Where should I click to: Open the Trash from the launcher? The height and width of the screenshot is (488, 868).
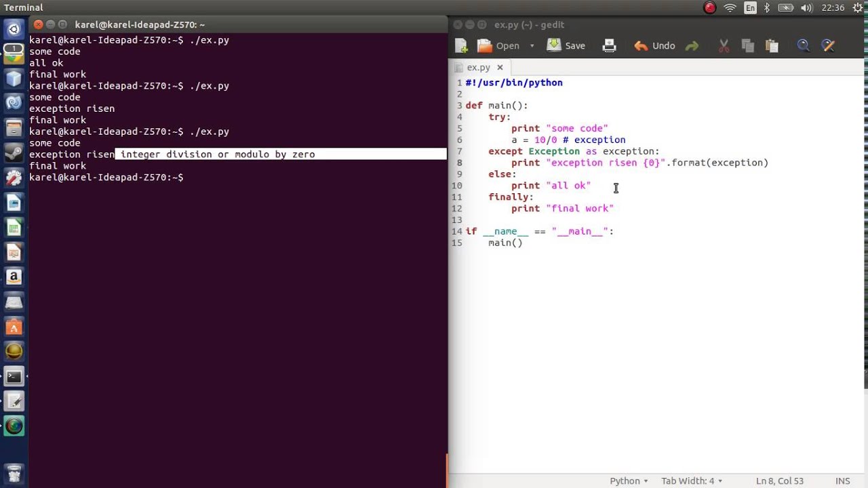click(14, 472)
